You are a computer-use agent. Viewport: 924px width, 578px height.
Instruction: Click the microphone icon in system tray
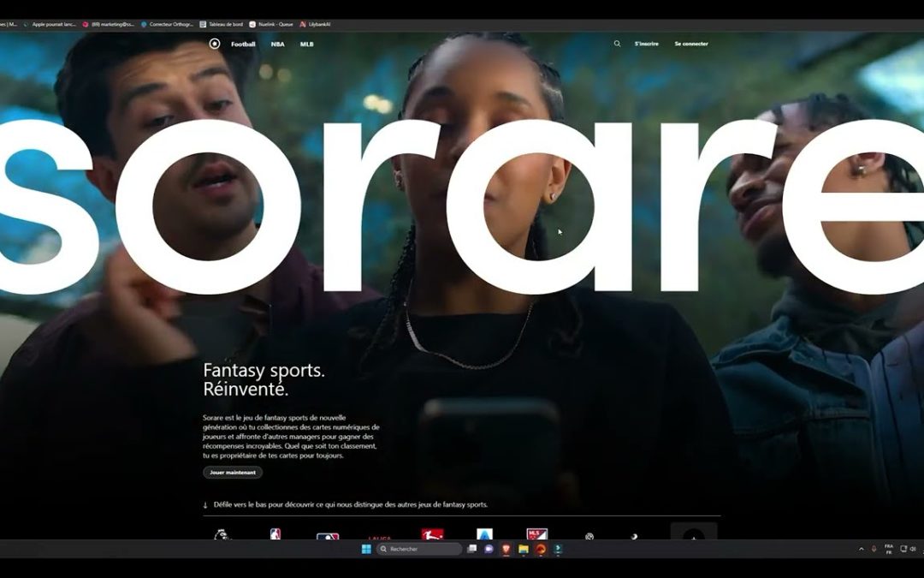874,549
